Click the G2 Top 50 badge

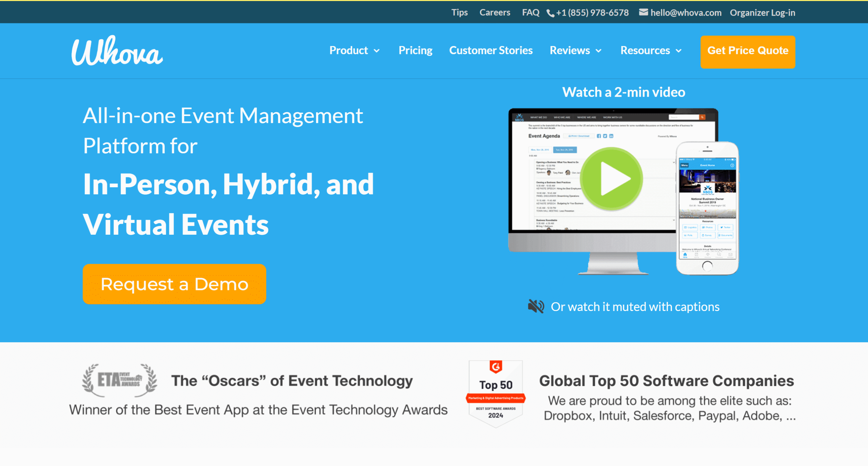(x=495, y=393)
